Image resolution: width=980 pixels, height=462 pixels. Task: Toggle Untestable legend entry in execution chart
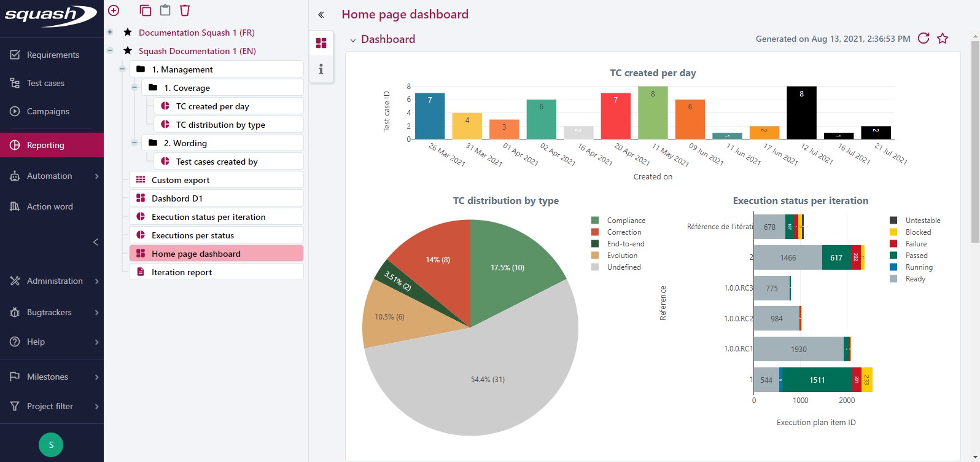click(922, 221)
